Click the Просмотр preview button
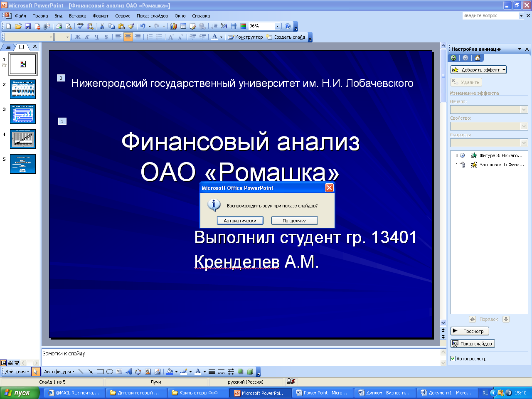 click(470, 331)
